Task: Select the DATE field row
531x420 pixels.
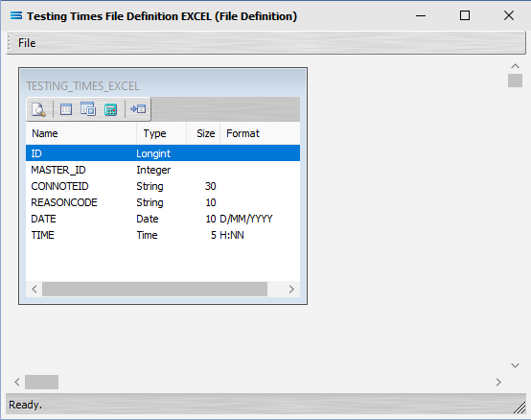Action: tap(163, 219)
